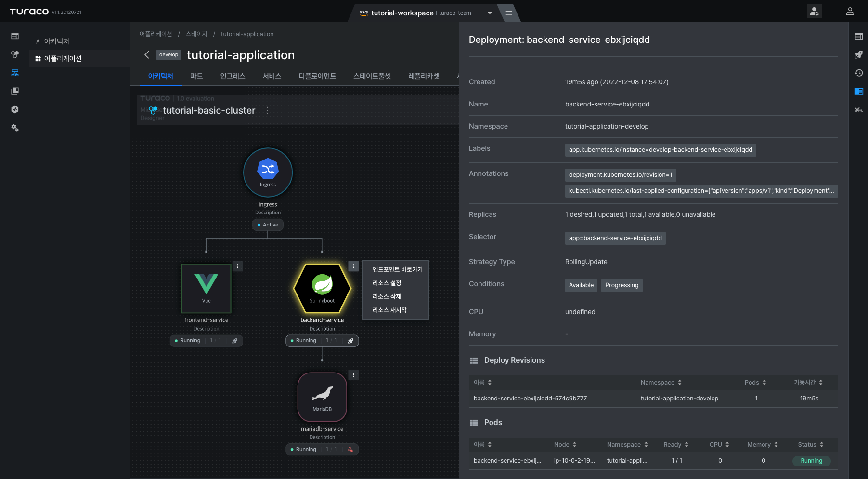
Task: Select the Vue frontend-service node icon
Action: 206,288
